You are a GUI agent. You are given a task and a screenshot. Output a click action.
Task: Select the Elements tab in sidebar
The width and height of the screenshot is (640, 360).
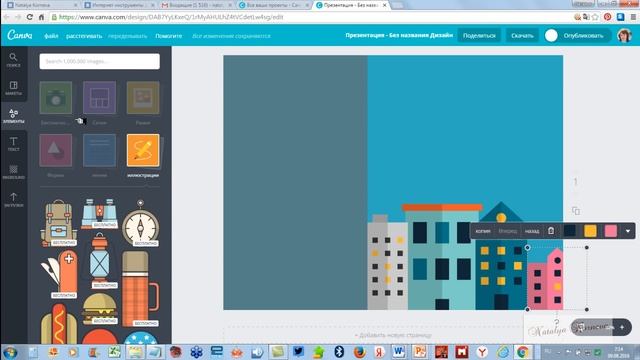(x=13, y=116)
